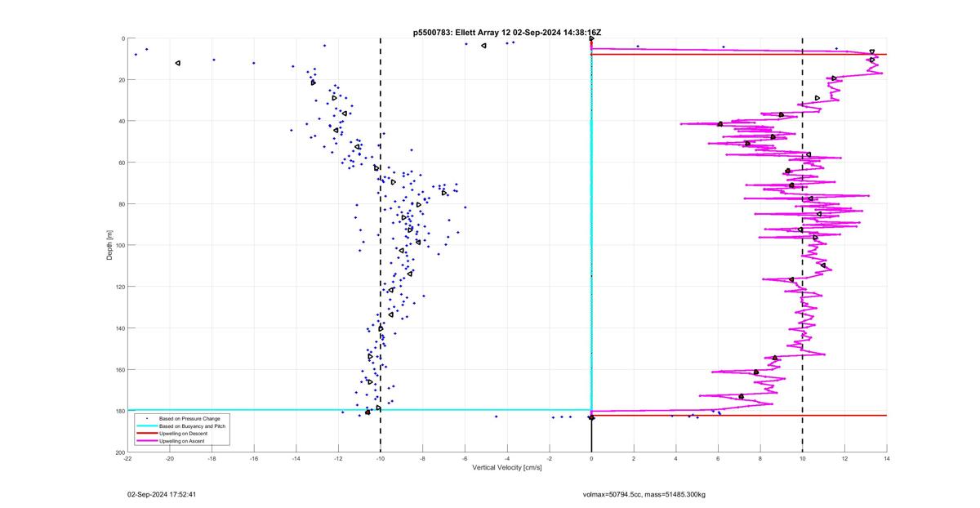The width and height of the screenshot is (980, 508).
Task: Select the 'Depth [m]' axis label
Action: pyautogui.click(x=109, y=245)
